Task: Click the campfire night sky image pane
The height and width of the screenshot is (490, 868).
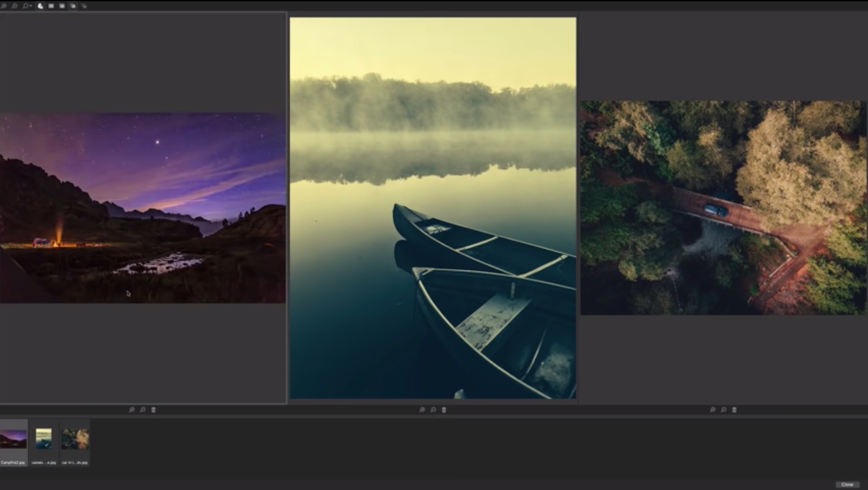Action: click(x=143, y=208)
